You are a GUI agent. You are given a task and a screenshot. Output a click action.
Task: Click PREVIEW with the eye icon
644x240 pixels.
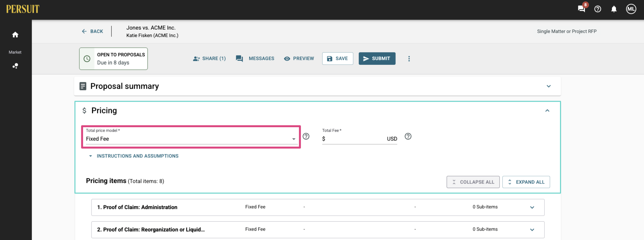(299, 59)
